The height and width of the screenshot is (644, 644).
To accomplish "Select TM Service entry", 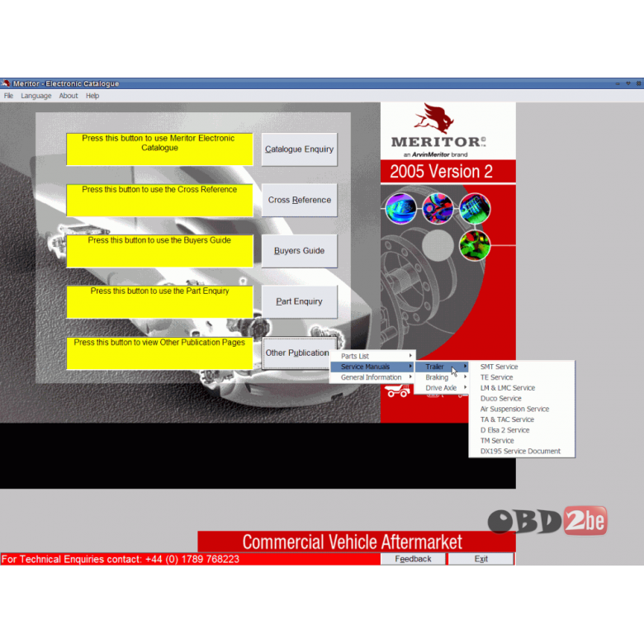I will pyautogui.click(x=522, y=441).
